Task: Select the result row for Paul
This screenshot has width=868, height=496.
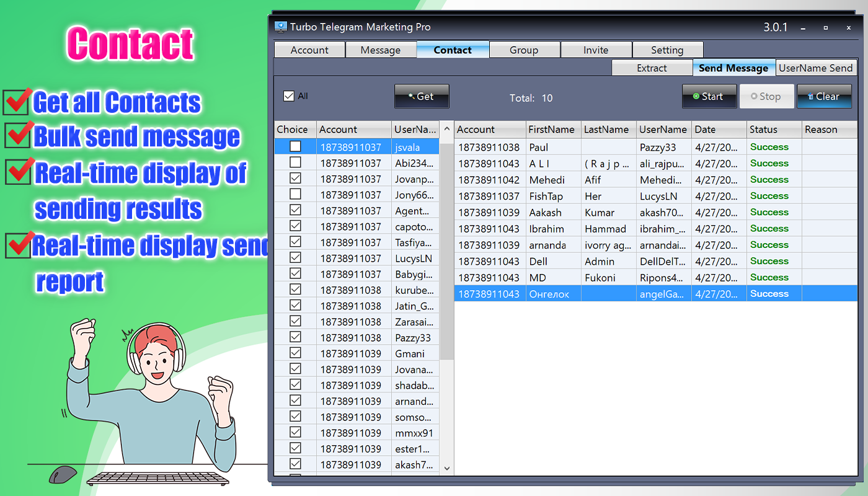Action: coord(656,148)
